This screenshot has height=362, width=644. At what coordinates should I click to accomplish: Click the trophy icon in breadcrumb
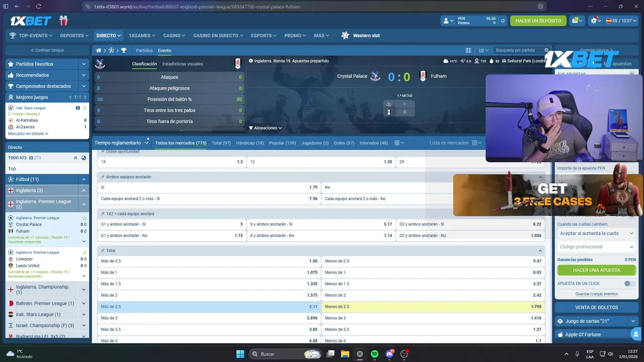124,50
